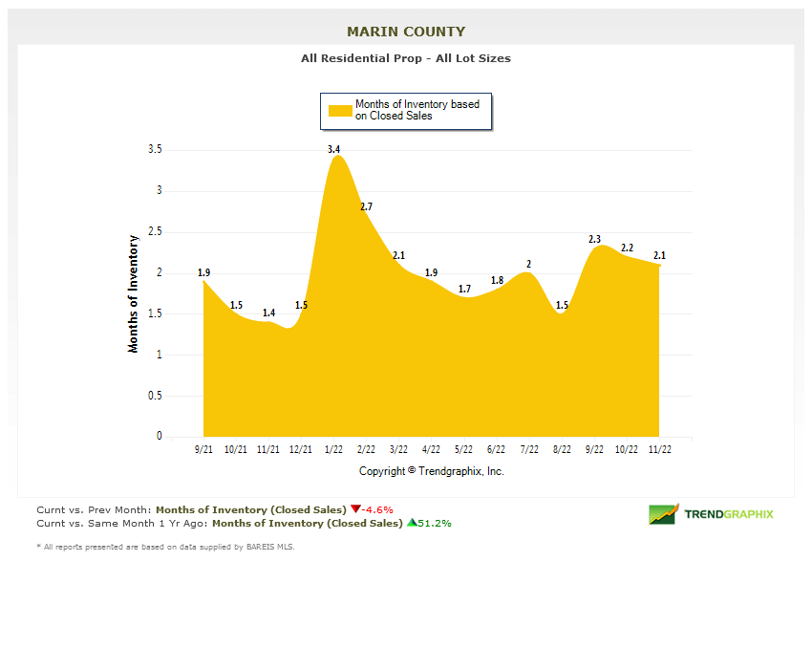Click the Curnt vs. Prev Month summary line
812x669 pixels.
pos(215,509)
